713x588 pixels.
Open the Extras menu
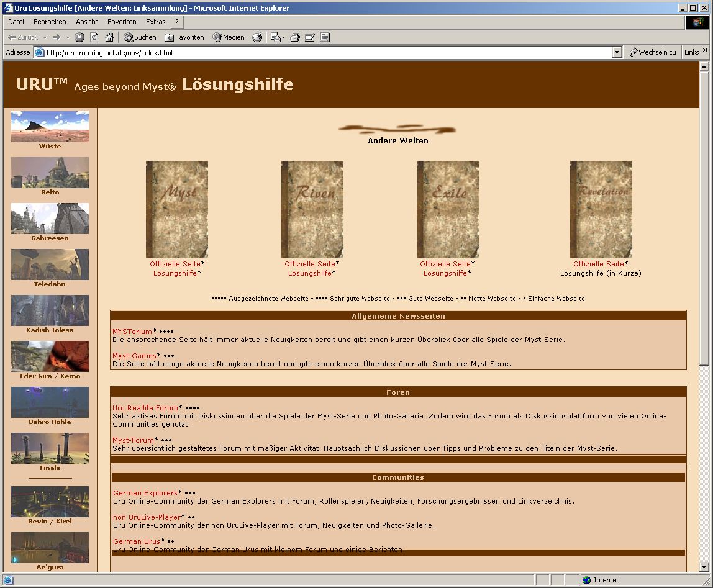[x=155, y=22]
